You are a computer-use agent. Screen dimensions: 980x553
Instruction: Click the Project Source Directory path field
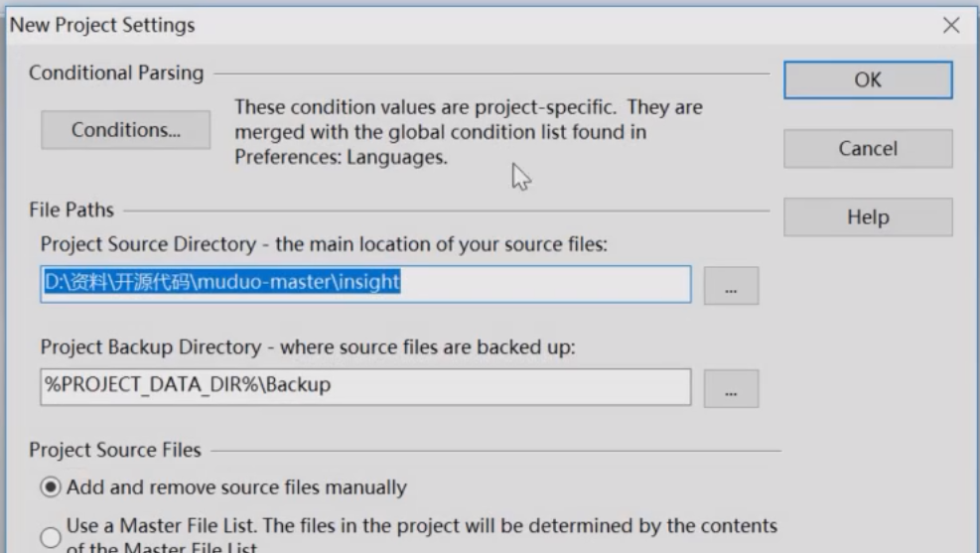[x=365, y=283]
